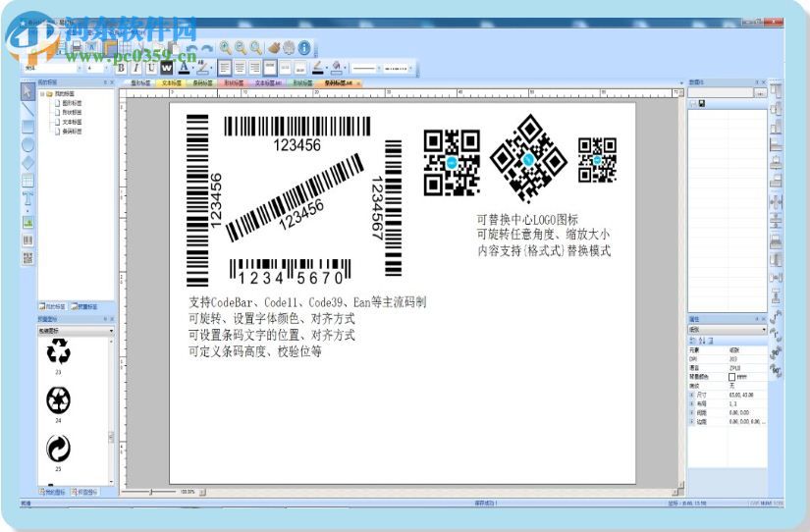Switch to 我的标签 tab below label tree
Screen dimensions: 810x532
tap(53, 307)
